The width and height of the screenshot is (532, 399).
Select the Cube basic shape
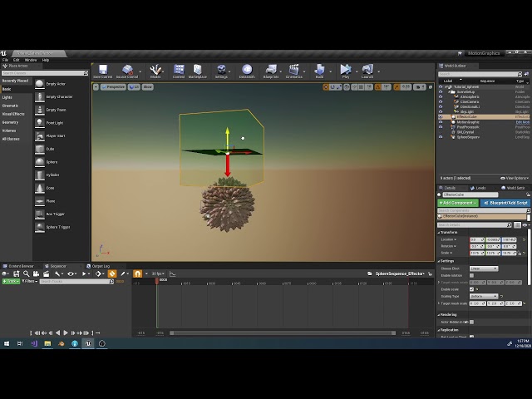pyautogui.click(x=50, y=149)
